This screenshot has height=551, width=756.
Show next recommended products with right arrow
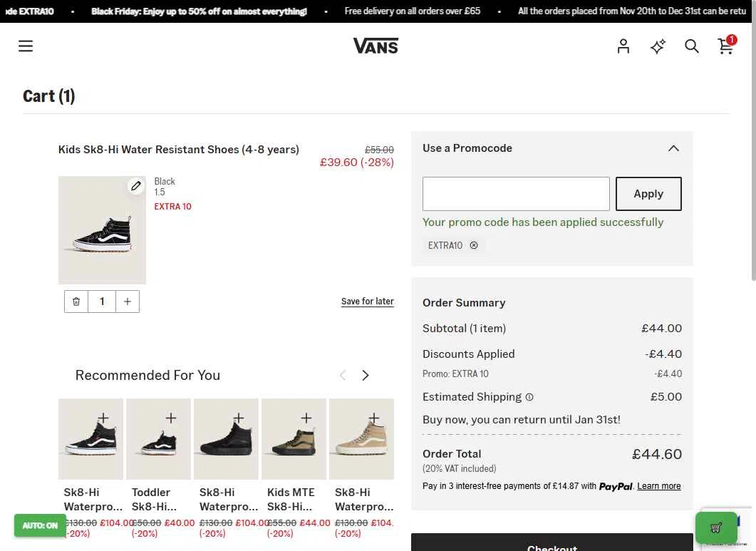point(366,375)
